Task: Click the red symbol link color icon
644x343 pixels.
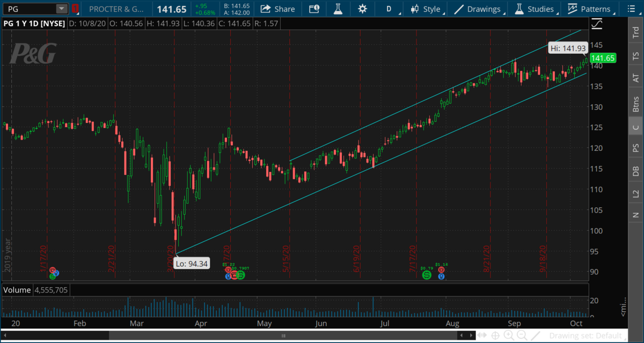Action: tap(75, 9)
